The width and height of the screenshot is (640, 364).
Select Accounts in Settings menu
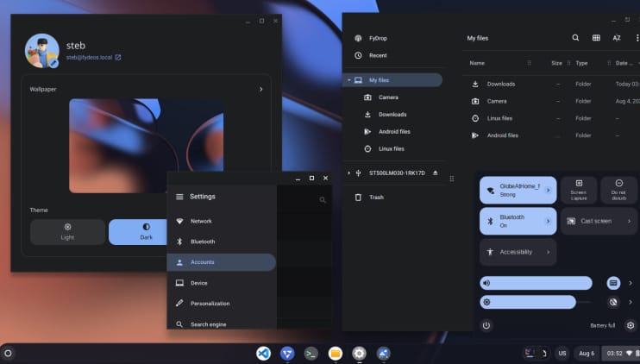222,262
